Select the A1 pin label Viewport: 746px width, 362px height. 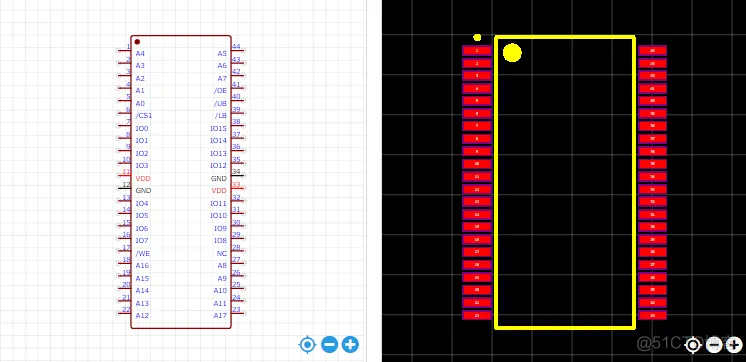(x=140, y=90)
